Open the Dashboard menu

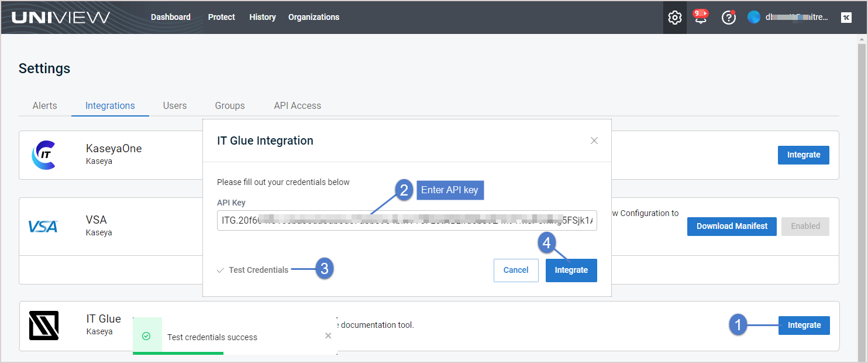(x=171, y=17)
